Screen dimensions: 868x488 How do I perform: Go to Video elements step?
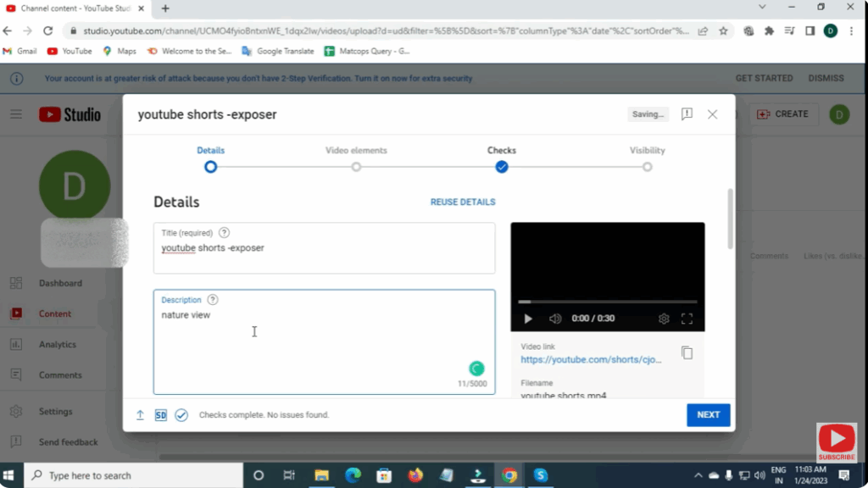coord(356,166)
